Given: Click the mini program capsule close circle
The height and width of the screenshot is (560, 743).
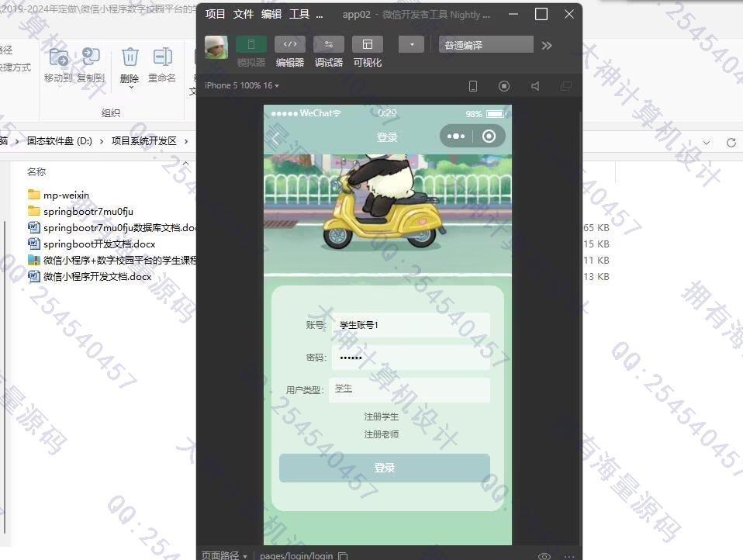Looking at the screenshot, I should (x=489, y=137).
